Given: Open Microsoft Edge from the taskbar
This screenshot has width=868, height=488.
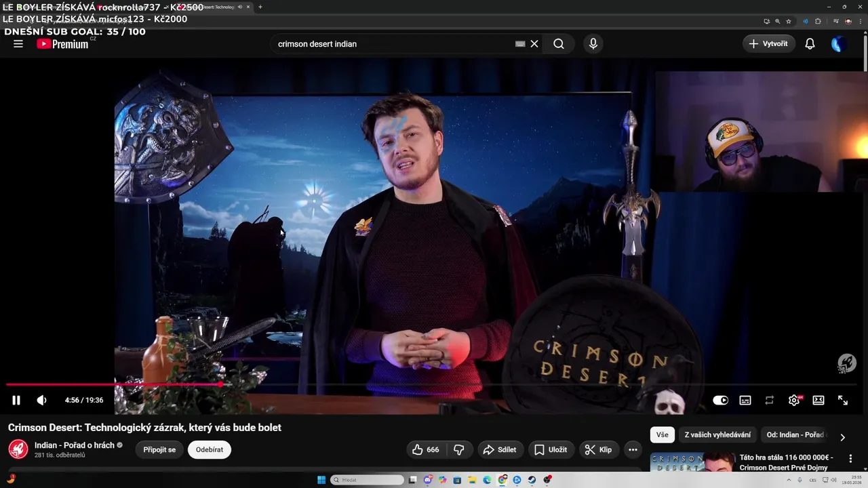Looking at the screenshot, I should point(487,480).
